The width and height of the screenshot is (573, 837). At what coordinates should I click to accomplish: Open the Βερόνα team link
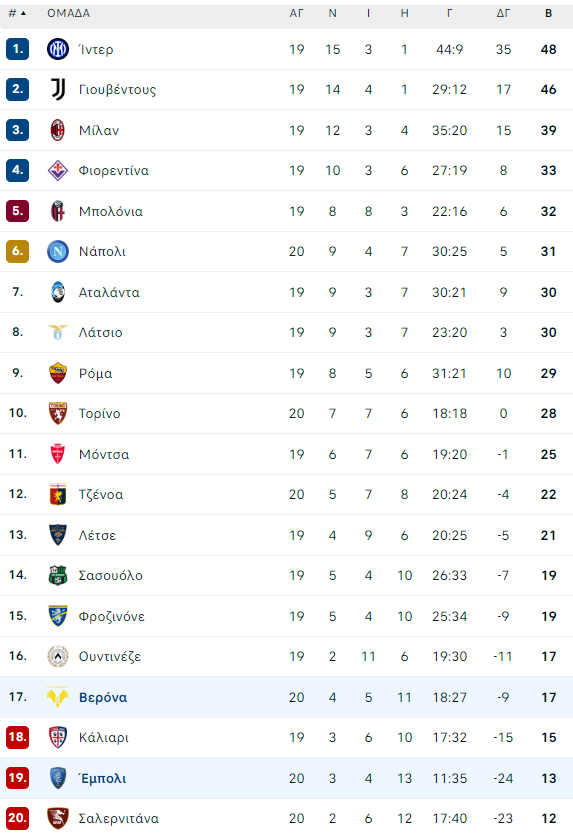(103, 697)
